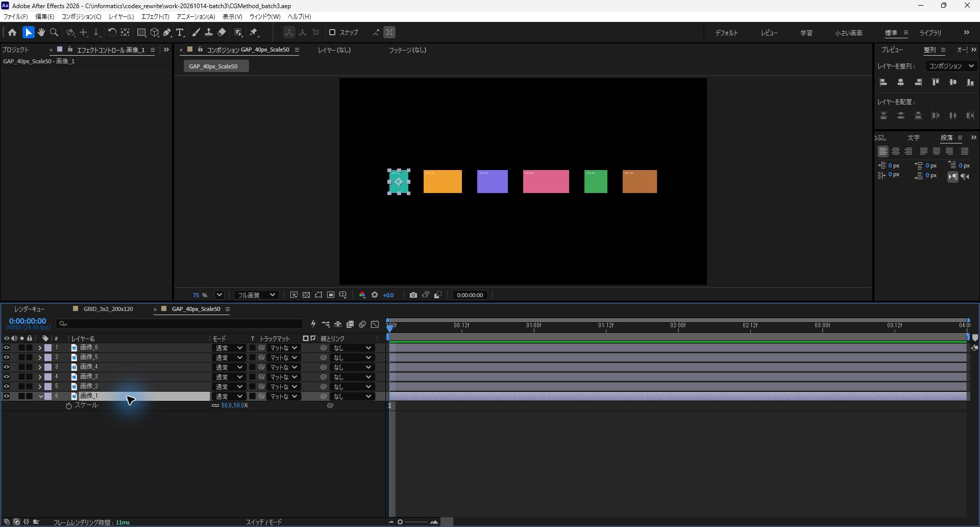Click the snapshot camera icon in viewer
Screen dimensions: 980x527
(x=413, y=295)
